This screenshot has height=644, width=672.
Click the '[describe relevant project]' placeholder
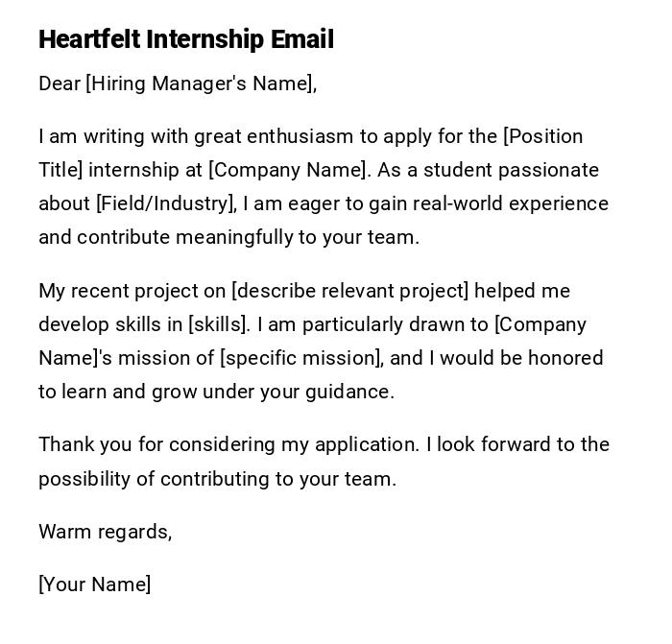click(x=350, y=291)
